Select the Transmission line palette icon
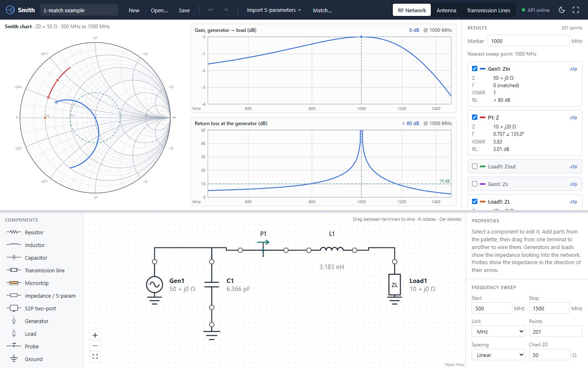The width and height of the screenshot is (588, 368). point(14,270)
